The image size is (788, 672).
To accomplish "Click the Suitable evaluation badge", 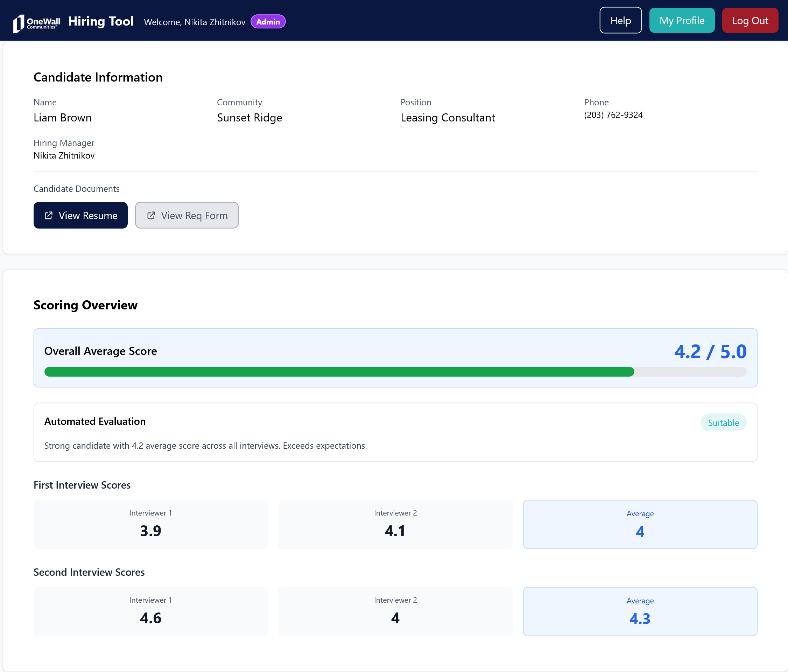I will tap(723, 422).
